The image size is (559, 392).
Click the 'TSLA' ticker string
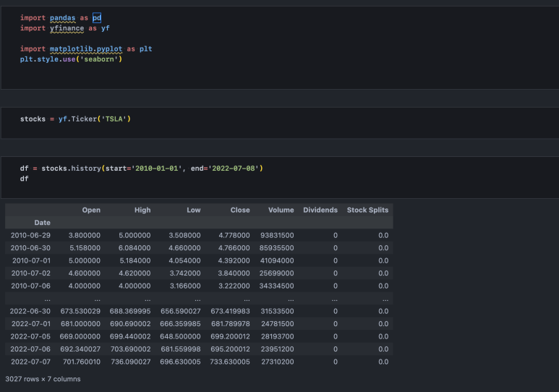click(114, 119)
